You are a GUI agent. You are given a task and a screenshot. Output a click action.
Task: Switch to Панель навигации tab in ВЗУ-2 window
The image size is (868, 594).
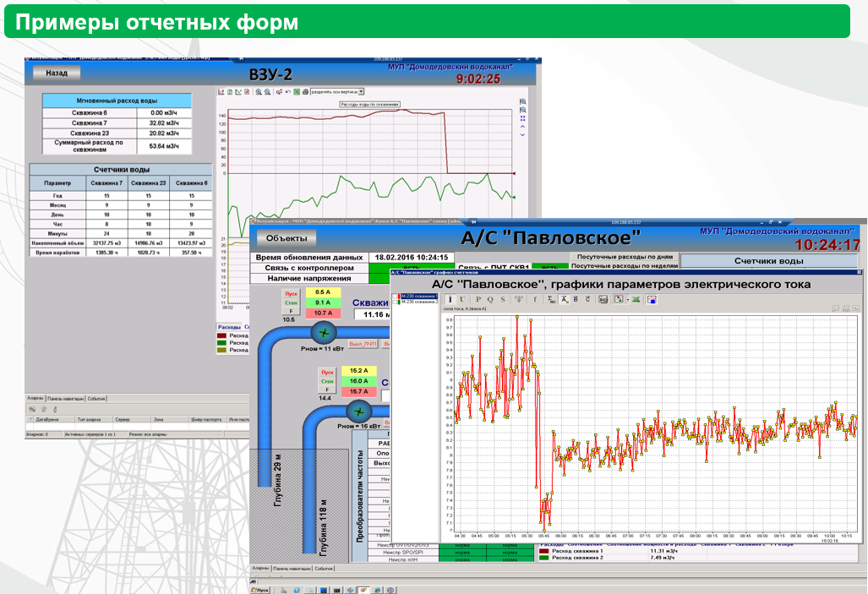(x=65, y=398)
